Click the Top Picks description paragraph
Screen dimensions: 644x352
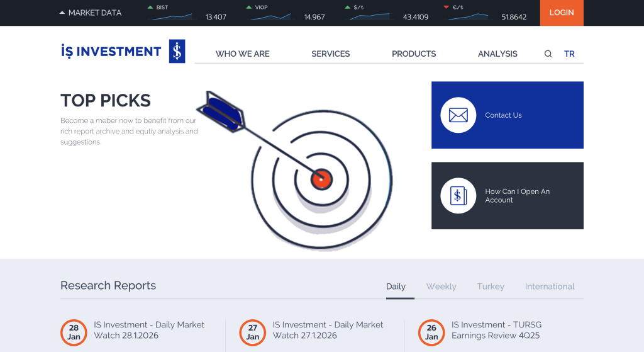(x=129, y=131)
